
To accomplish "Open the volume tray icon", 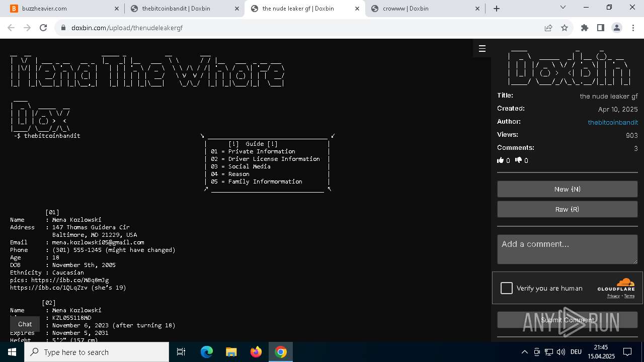I will (561, 352).
